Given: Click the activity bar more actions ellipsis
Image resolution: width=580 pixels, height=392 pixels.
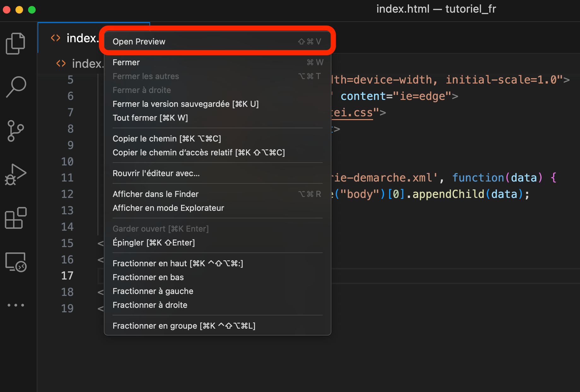Looking at the screenshot, I should coord(15,305).
